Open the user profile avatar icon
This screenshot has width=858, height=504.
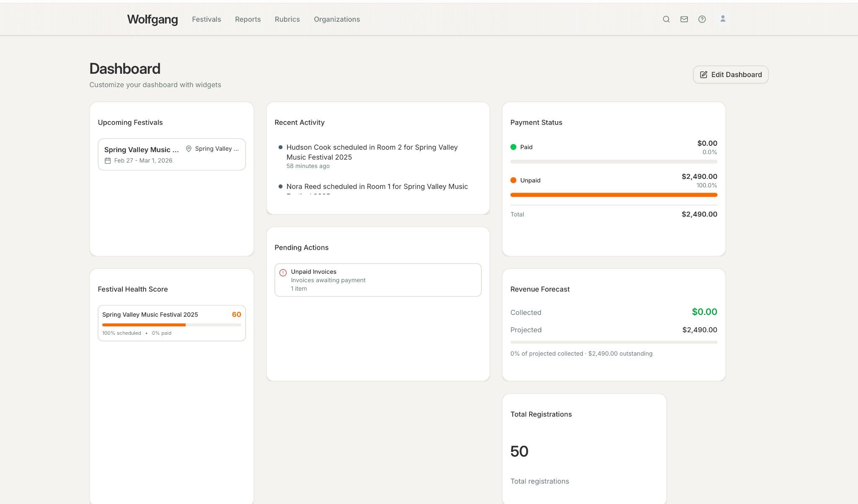(723, 19)
